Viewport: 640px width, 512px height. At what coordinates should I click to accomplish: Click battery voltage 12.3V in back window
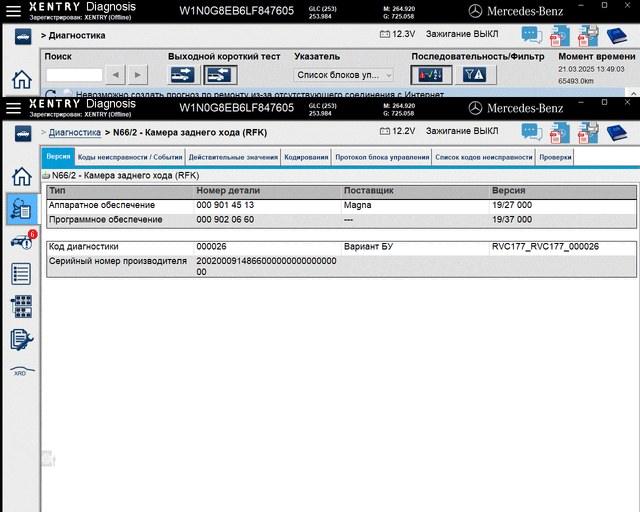coord(397,34)
